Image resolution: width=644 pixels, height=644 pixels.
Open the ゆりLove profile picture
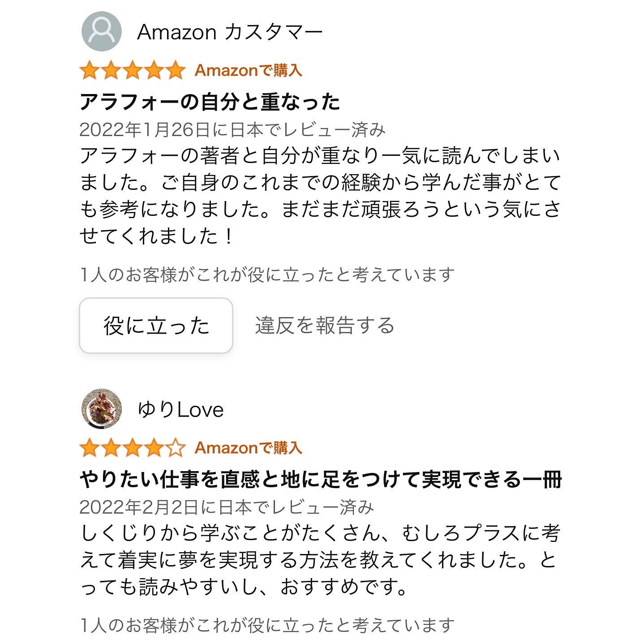pos(102,409)
